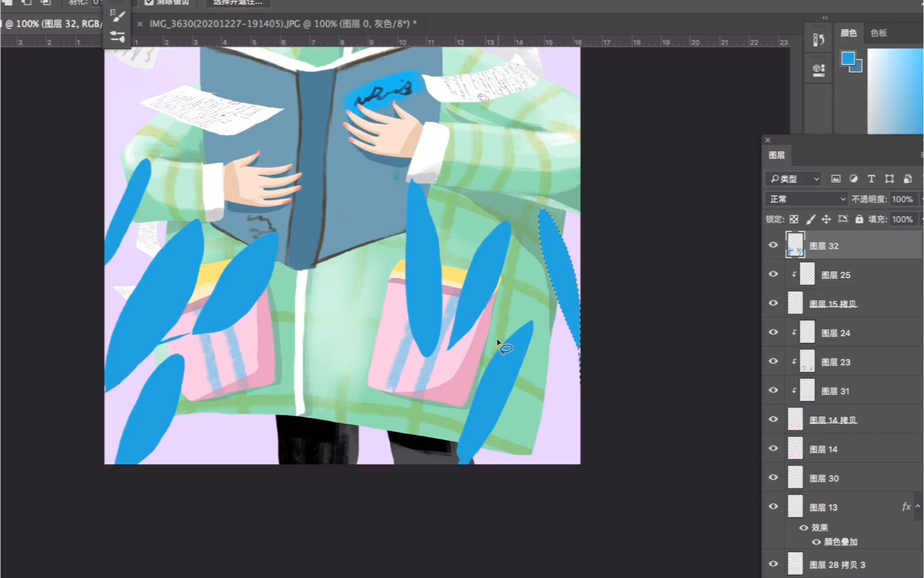
Task: Toggle visibility of 图层 14 拷贝
Action: (773, 419)
